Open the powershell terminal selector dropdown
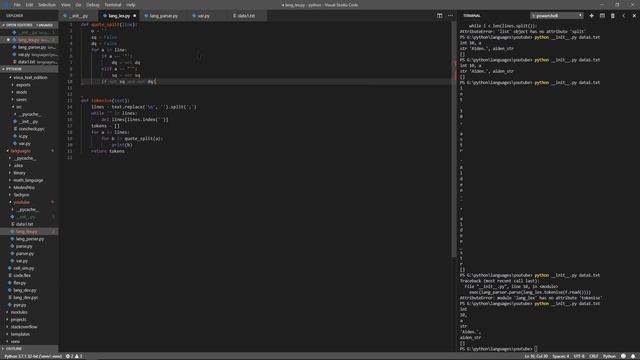The image size is (640, 360). pyautogui.click(x=557, y=16)
